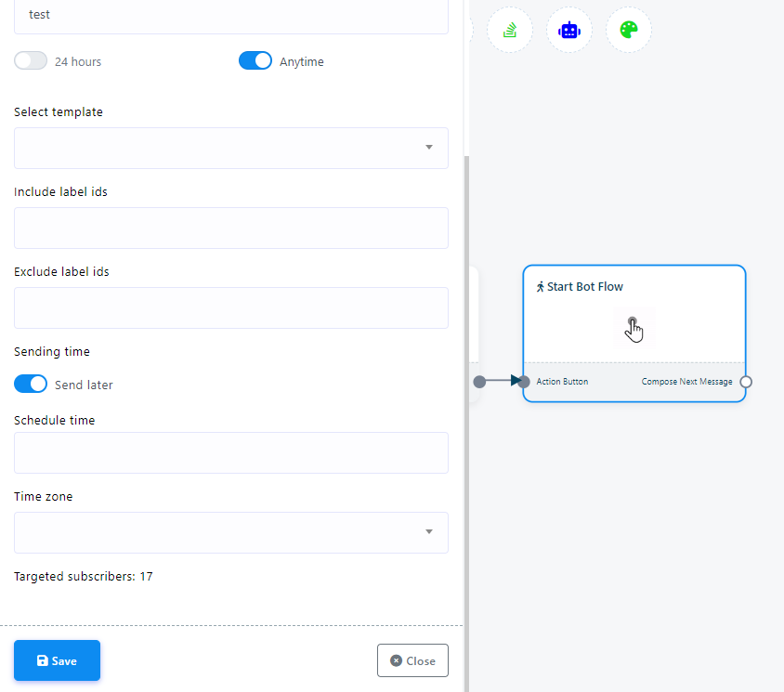Click the hand pointer icon in Start Bot Flow
The height and width of the screenshot is (692, 784).
[634, 329]
